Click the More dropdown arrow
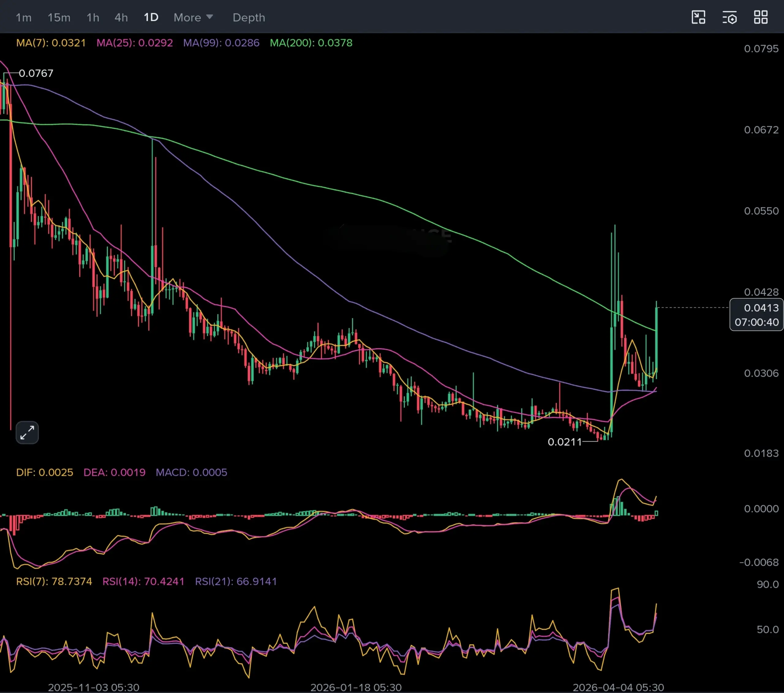 click(209, 17)
